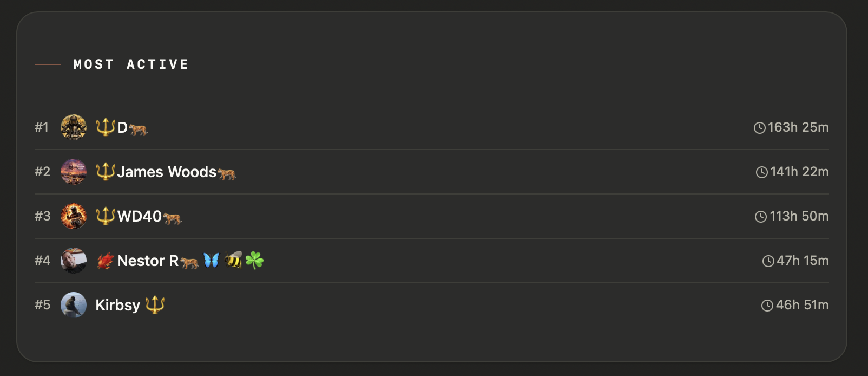Image resolution: width=868 pixels, height=376 pixels.
Task: Click the clock icon beside 163h 25m
Action: coord(760,128)
